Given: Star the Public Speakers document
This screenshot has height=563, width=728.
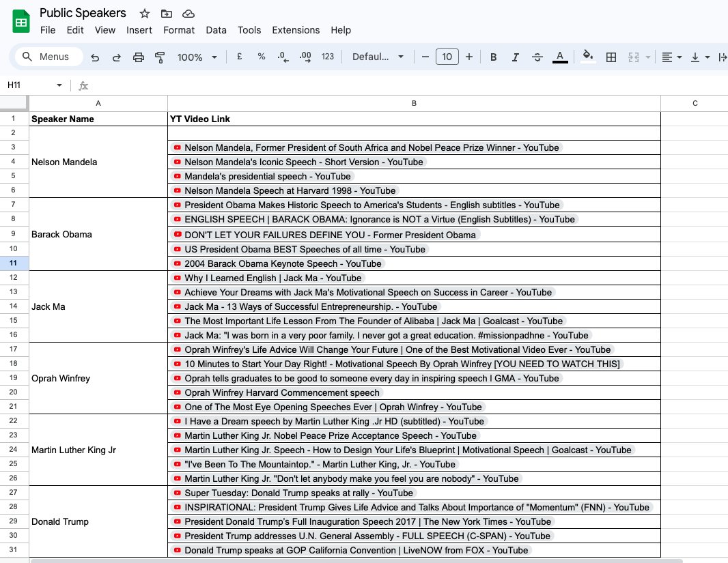Looking at the screenshot, I should [145, 14].
